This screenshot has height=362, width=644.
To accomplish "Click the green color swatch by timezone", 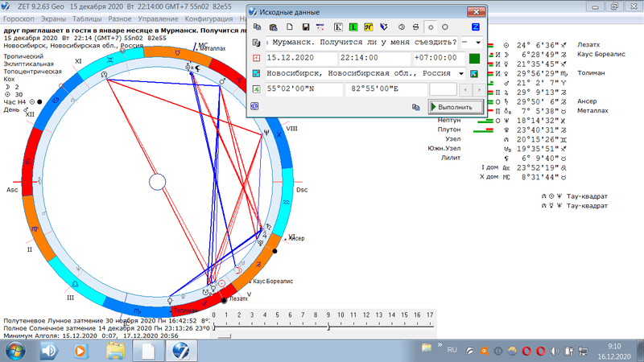I will click(474, 58).
